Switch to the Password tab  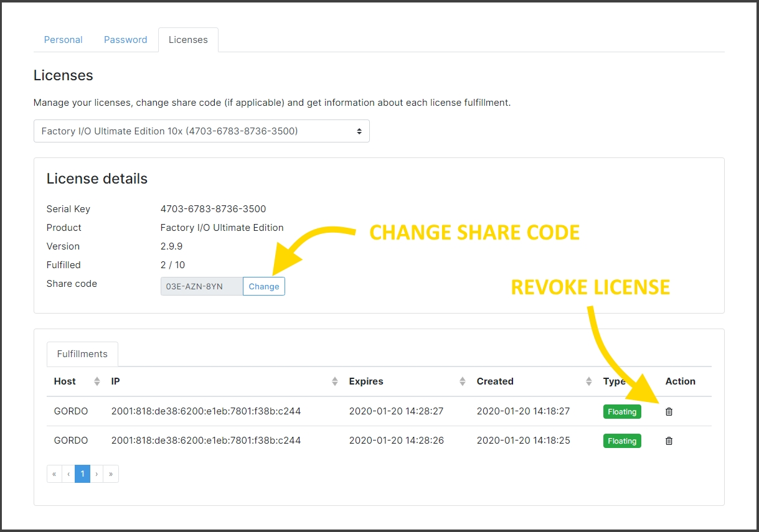(126, 40)
